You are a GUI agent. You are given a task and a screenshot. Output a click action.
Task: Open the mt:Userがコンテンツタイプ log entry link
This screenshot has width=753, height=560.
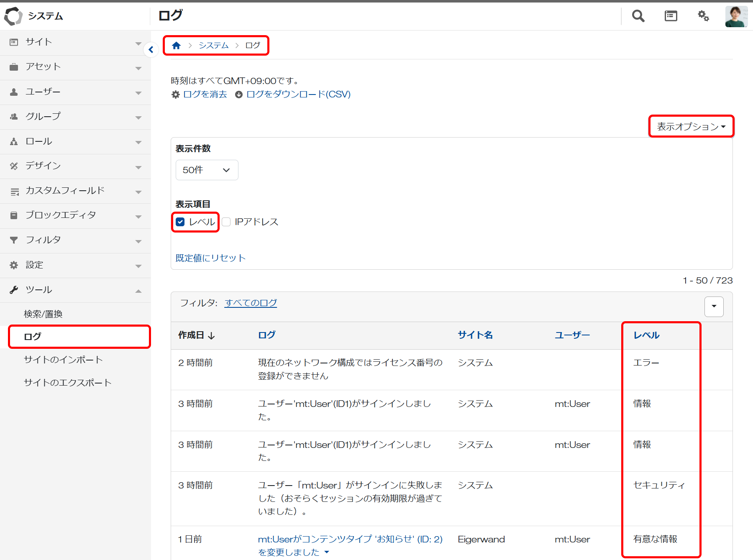tap(350, 546)
